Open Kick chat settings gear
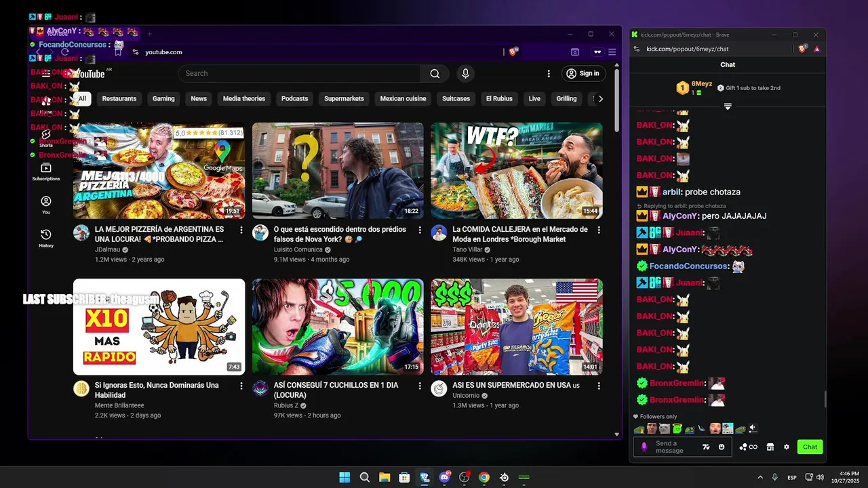 pyautogui.click(x=787, y=447)
